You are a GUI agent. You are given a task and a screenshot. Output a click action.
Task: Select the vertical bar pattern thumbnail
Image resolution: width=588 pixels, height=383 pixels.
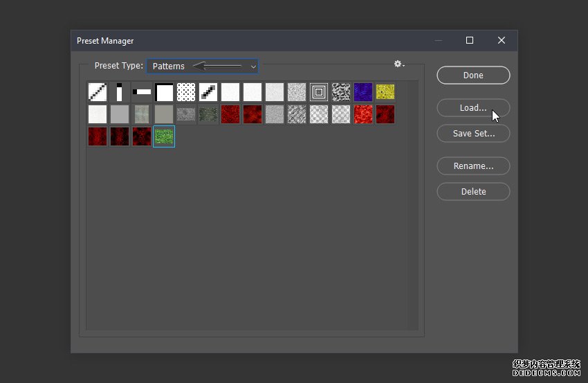pyautogui.click(x=120, y=92)
